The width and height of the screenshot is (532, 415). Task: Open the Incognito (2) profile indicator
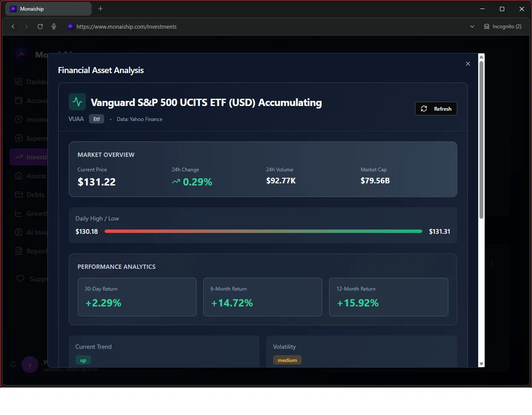coord(503,26)
